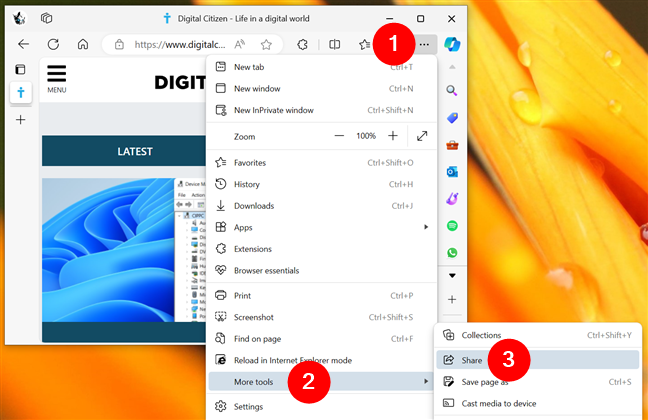Click the browser Back arrow
Screen dimensions: 648x420
[x=24, y=44]
